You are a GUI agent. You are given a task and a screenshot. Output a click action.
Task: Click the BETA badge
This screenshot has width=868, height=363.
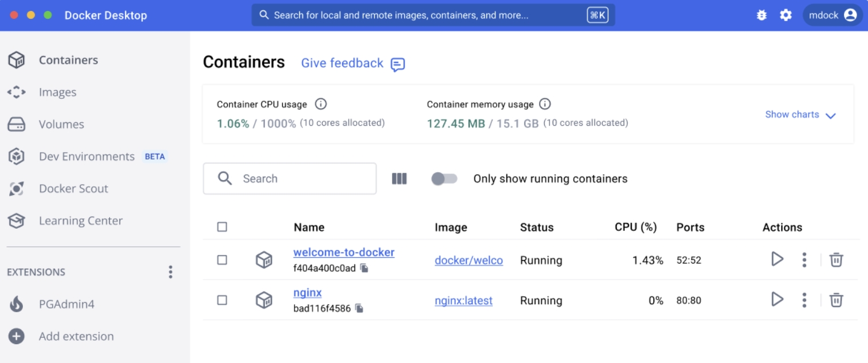point(154,157)
